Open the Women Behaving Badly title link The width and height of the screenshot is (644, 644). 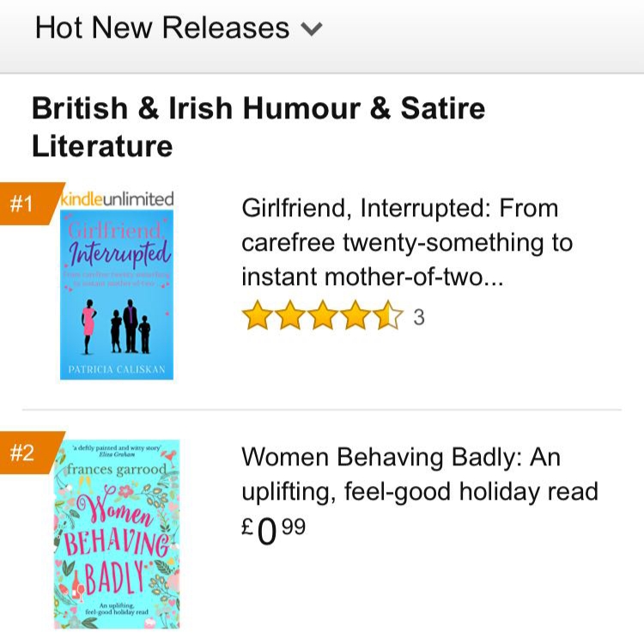[x=419, y=474]
